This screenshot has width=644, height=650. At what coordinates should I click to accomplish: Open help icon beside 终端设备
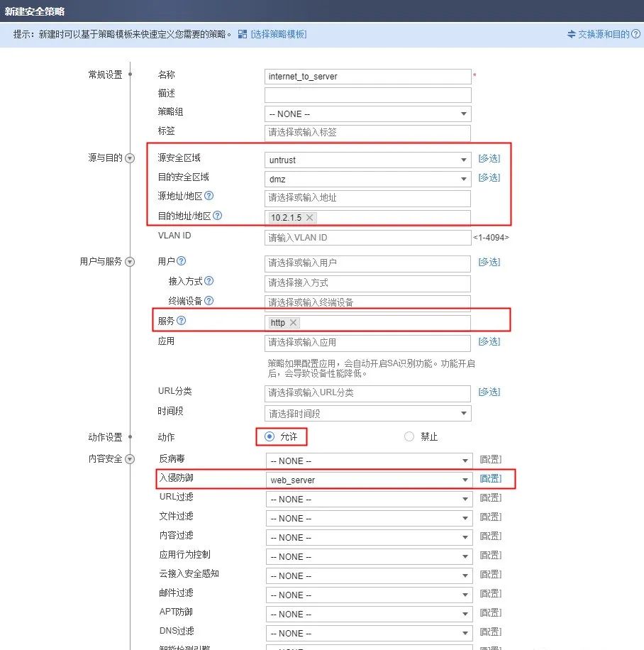pyautogui.click(x=209, y=301)
